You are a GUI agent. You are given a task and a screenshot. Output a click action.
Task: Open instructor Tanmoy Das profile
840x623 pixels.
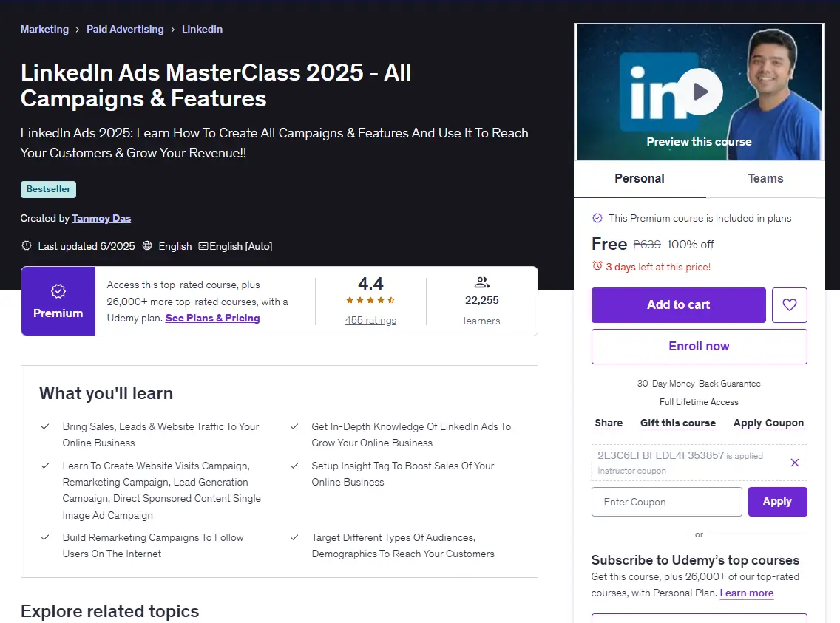101,218
